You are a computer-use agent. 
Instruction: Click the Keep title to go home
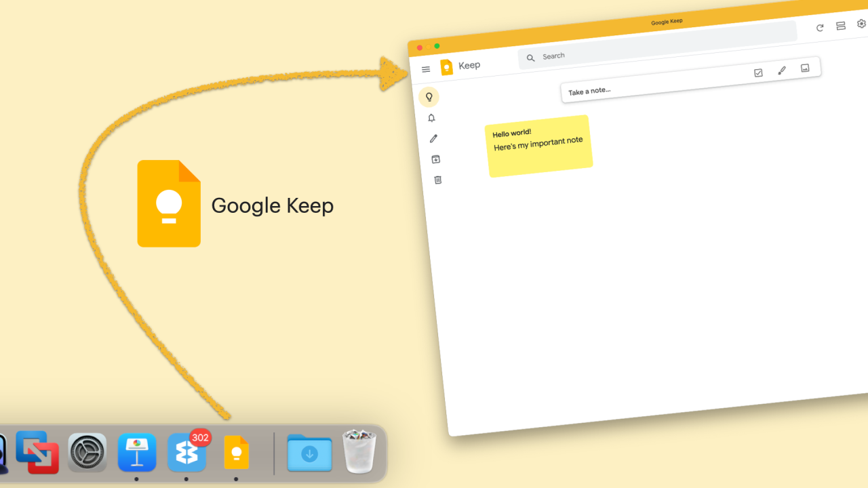tap(469, 65)
